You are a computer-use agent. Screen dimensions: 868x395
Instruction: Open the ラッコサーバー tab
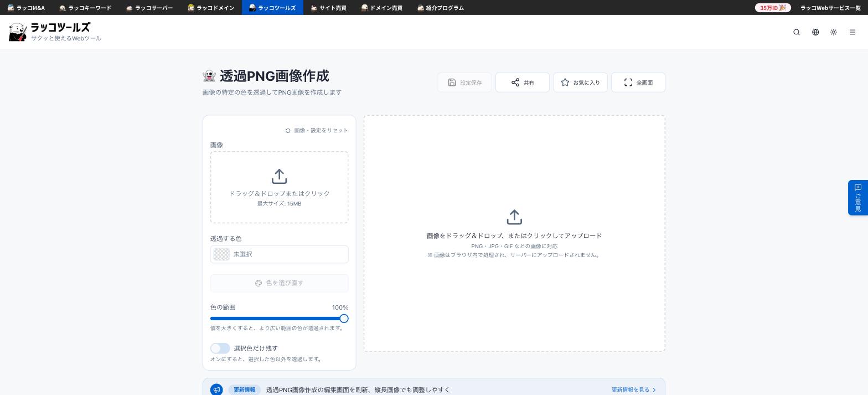point(149,8)
